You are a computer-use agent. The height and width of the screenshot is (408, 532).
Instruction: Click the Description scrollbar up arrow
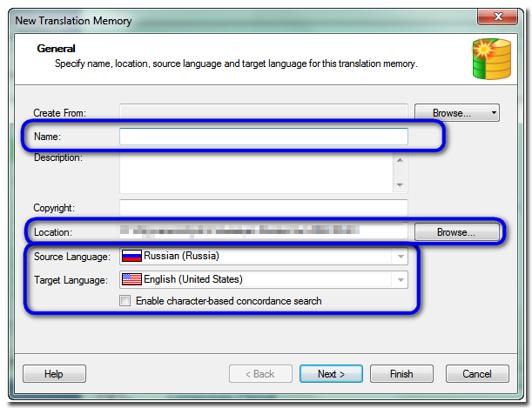pos(400,160)
